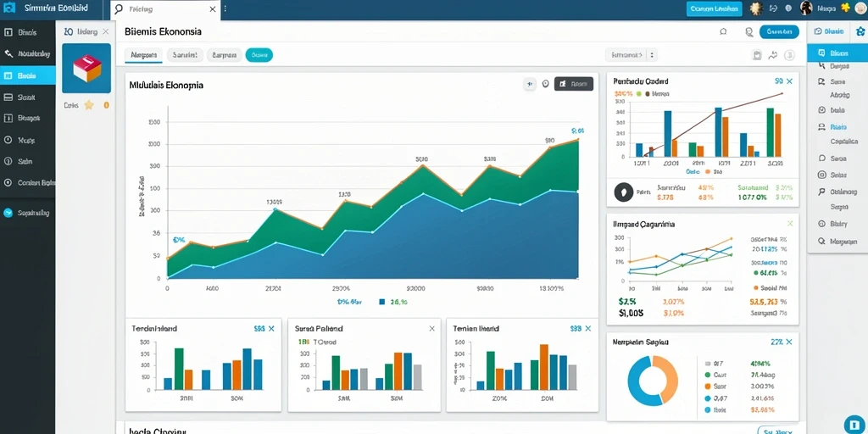The image size is (868, 434).
Task: Toggle the orange legend dot in donut panel
Action: [708, 387]
